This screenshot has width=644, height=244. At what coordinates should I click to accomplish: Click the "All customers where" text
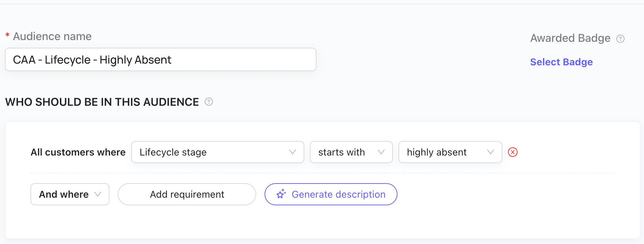(x=78, y=152)
